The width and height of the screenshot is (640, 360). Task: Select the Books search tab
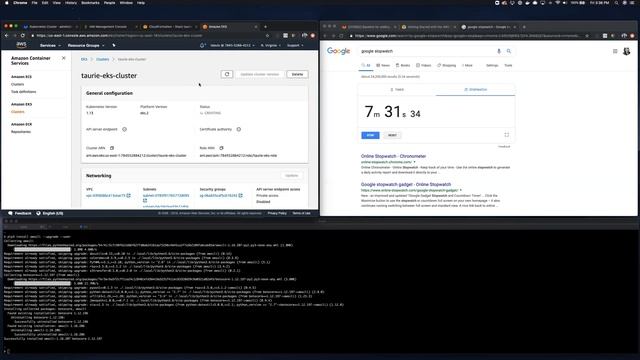403,65
